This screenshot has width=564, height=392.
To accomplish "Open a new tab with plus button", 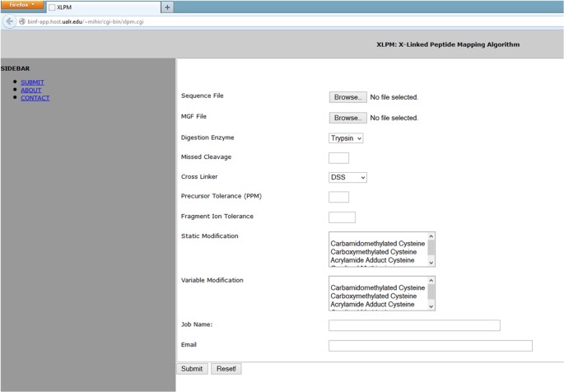I will point(168,7).
